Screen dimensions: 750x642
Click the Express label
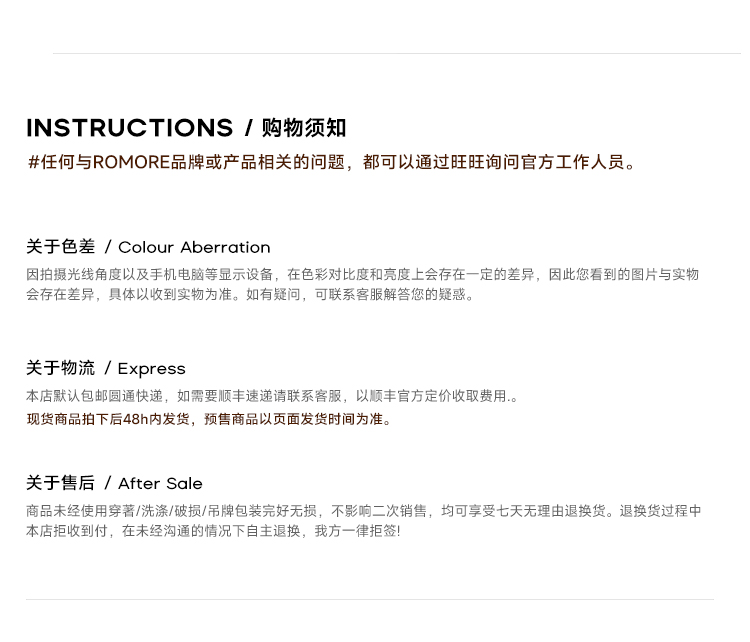(152, 368)
